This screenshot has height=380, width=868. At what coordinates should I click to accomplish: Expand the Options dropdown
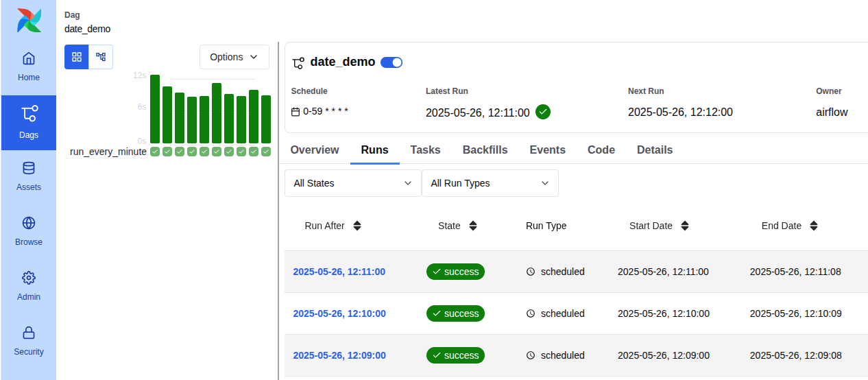point(234,57)
